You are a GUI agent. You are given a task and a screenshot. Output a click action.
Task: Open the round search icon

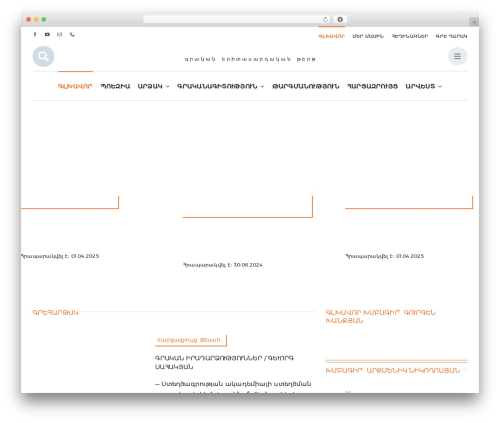click(43, 56)
